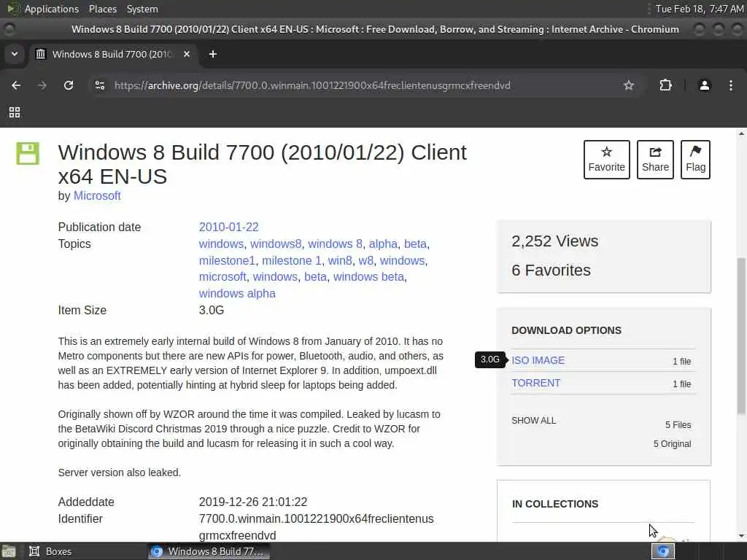Open the Microsoft creator link
Image resolution: width=747 pixels, height=560 pixels.
[97, 195]
